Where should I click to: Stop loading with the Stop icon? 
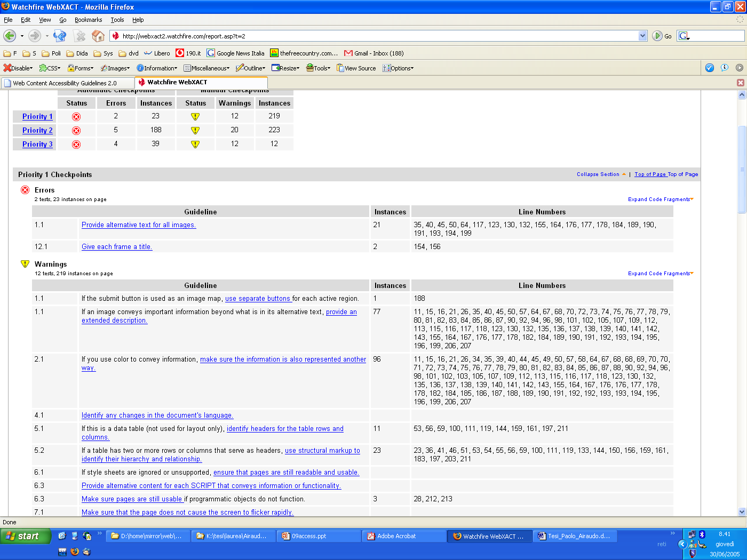tap(80, 36)
